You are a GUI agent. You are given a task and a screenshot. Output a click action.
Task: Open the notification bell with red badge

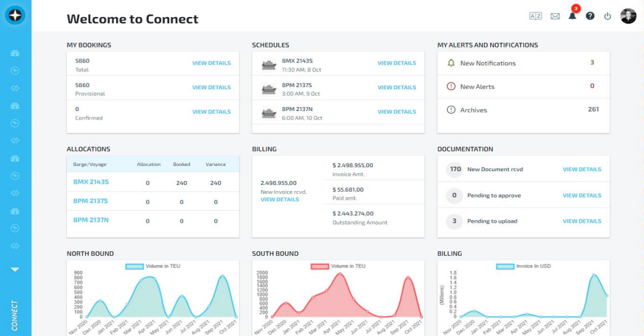pyautogui.click(x=573, y=15)
